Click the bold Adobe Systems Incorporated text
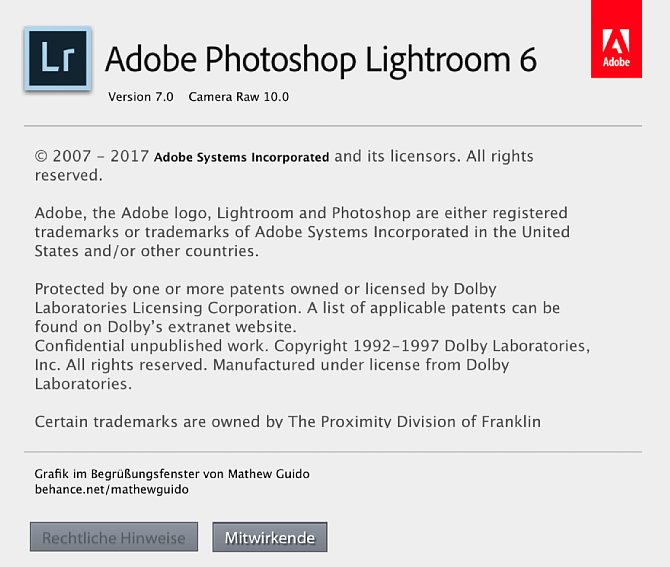The width and height of the screenshot is (670, 567). coord(241,157)
